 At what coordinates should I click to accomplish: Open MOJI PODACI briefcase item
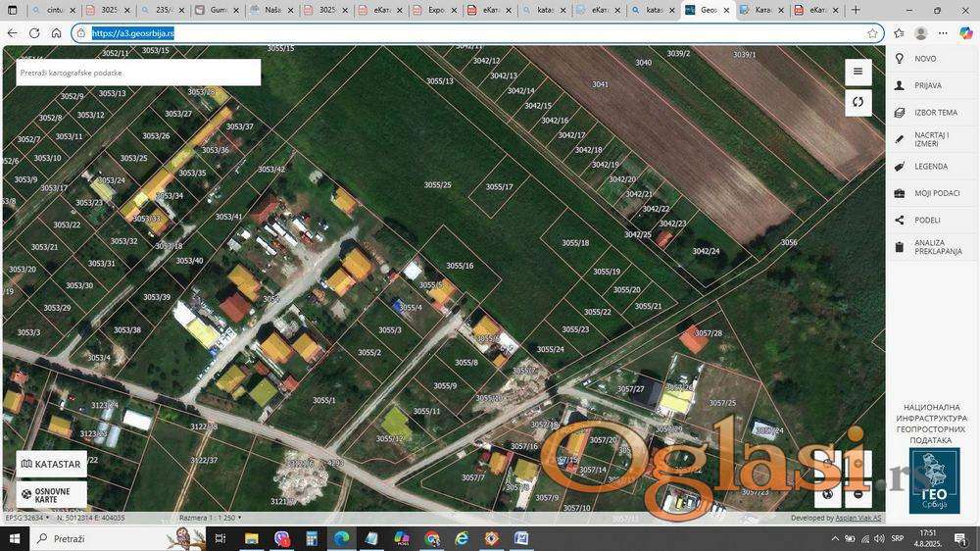(x=936, y=193)
